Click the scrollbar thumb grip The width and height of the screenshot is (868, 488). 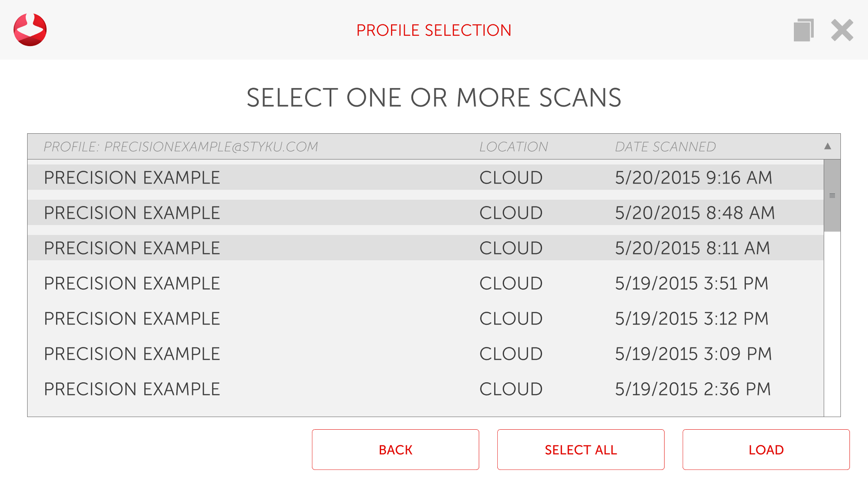click(x=832, y=196)
